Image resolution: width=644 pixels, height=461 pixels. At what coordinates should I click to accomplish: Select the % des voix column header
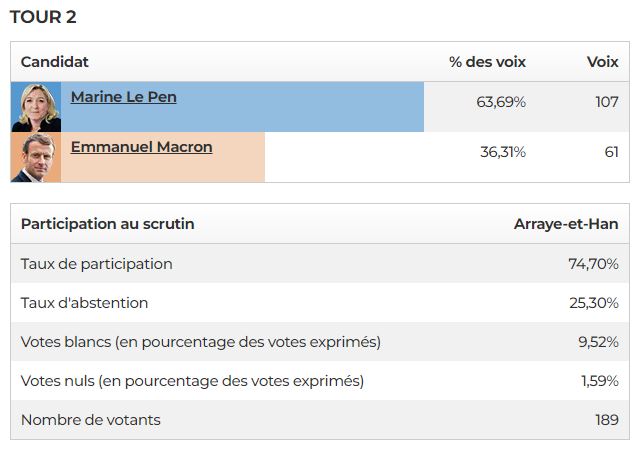pos(487,62)
